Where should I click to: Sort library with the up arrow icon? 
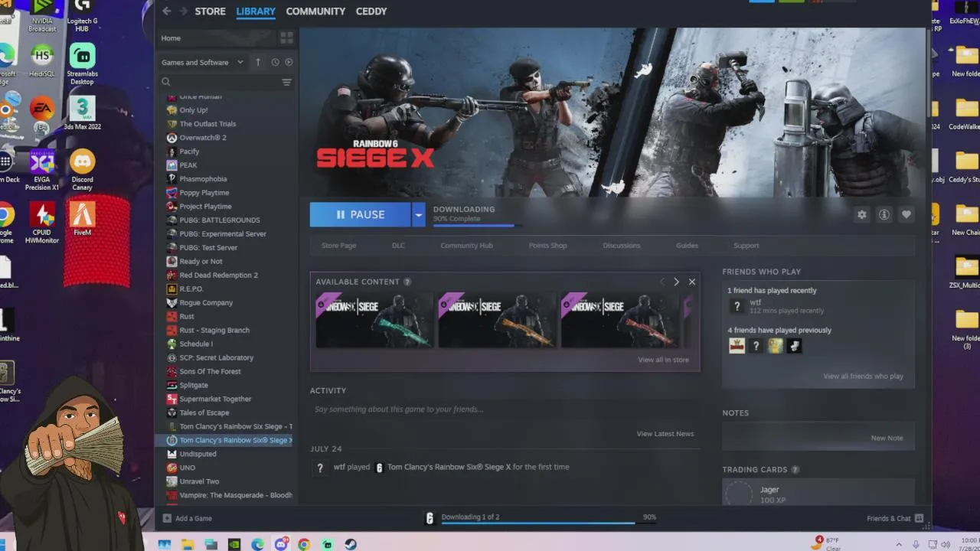258,62
